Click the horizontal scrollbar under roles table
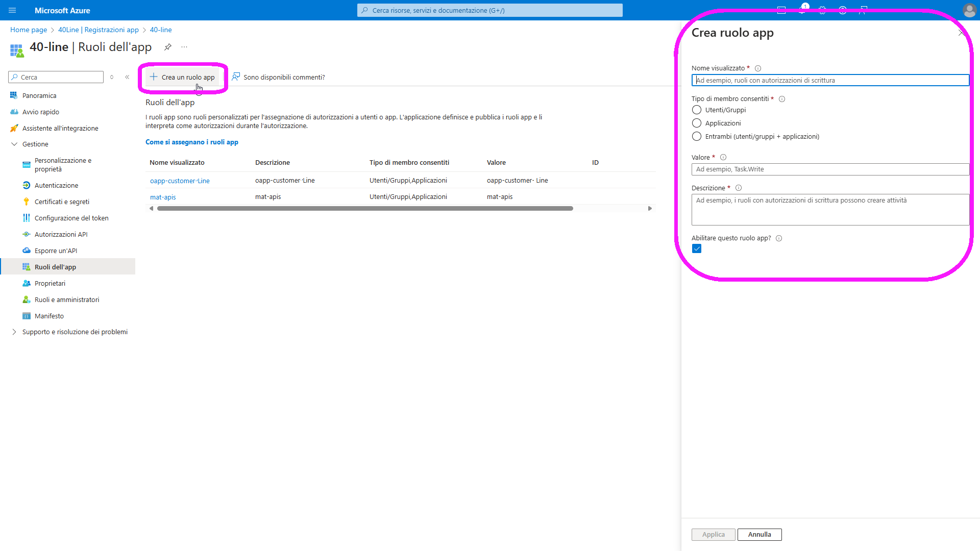The image size is (980, 551). 365,209
